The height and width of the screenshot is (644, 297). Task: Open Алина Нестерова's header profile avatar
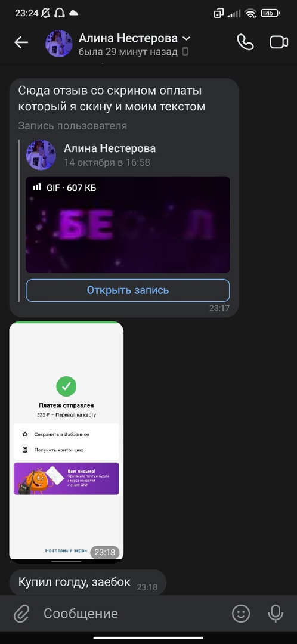point(58,43)
